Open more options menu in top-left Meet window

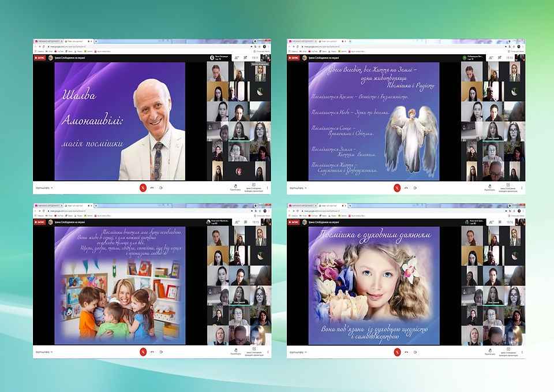coord(267,188)
